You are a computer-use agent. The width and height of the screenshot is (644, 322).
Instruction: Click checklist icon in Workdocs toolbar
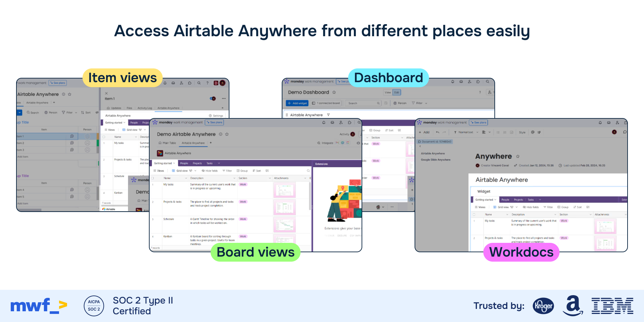pos(512,132)
